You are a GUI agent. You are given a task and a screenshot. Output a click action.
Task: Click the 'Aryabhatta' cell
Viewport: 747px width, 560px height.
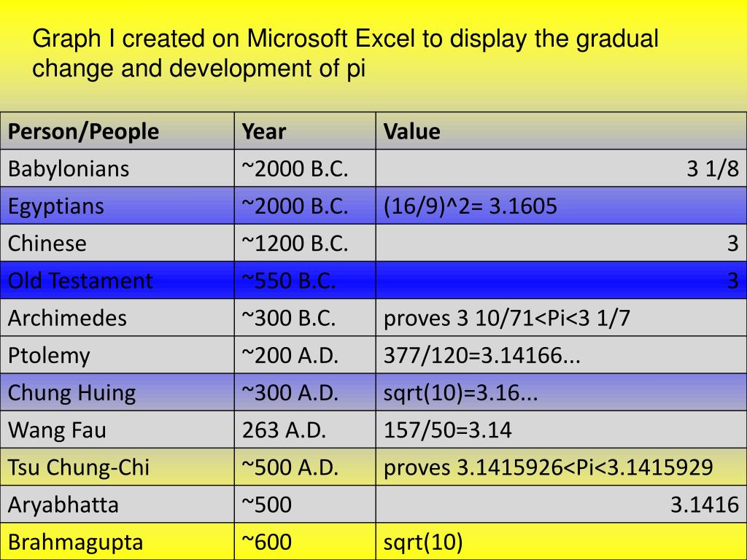point(117,505)
